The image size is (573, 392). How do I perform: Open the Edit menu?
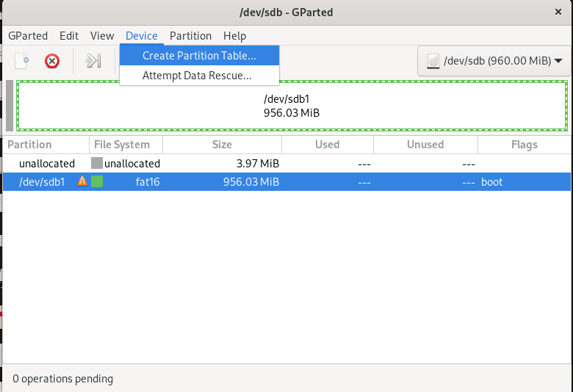pos(69,35)
